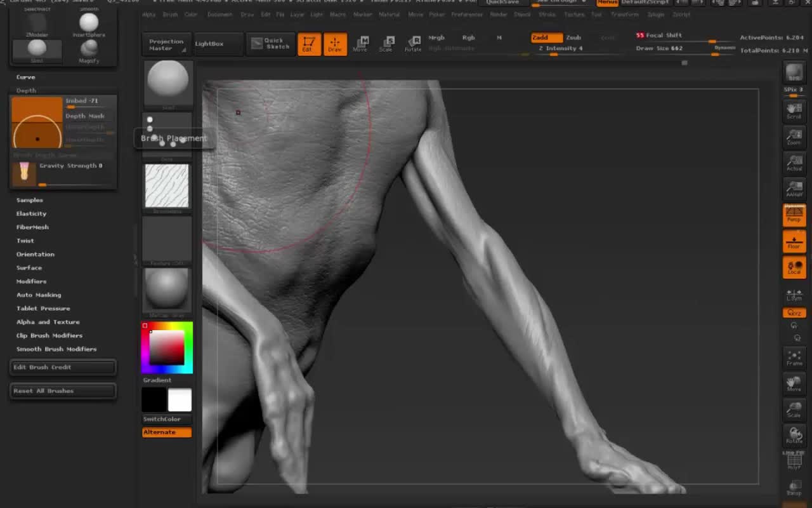Open LightBox browser
The height and width of the screenshot is (508, 812).
pyautogui.click(x=218, y=44)
